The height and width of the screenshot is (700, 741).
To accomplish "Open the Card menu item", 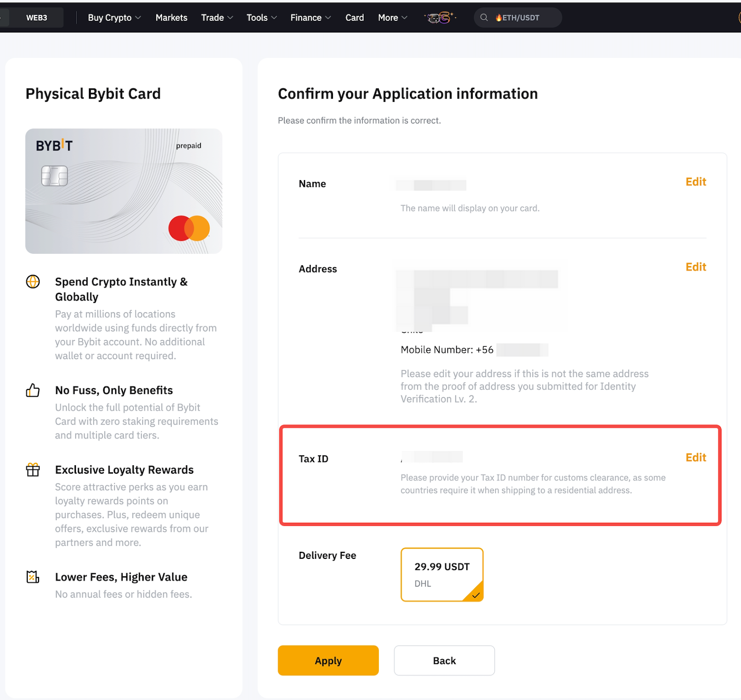I will (x=354, y=18).
